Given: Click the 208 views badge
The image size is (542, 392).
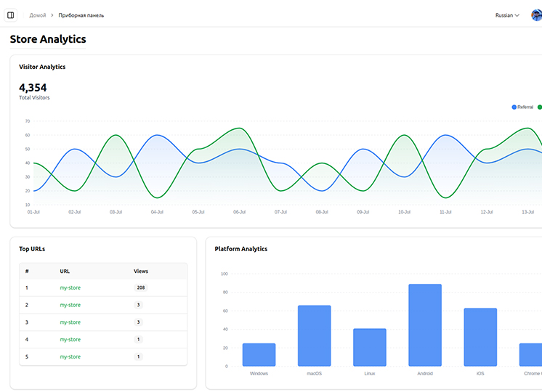Looking at the screenshot, I should [x=140, y=288].
